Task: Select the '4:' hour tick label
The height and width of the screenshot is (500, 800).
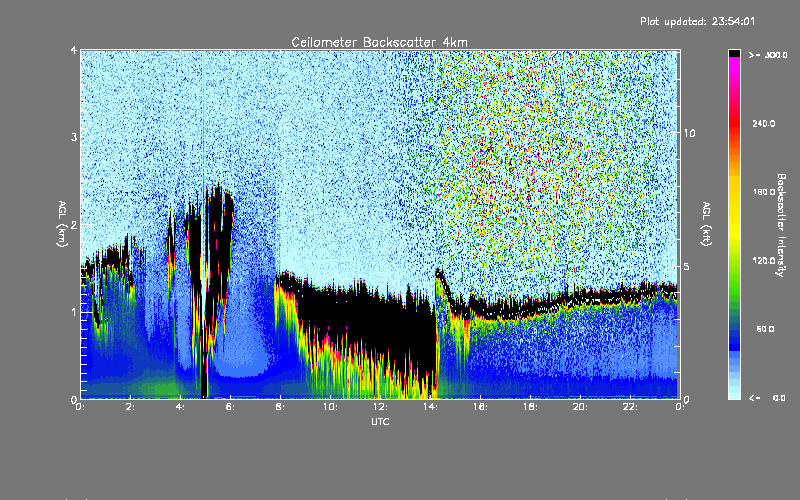Action: pyautogui.click(x=181, y=407)
